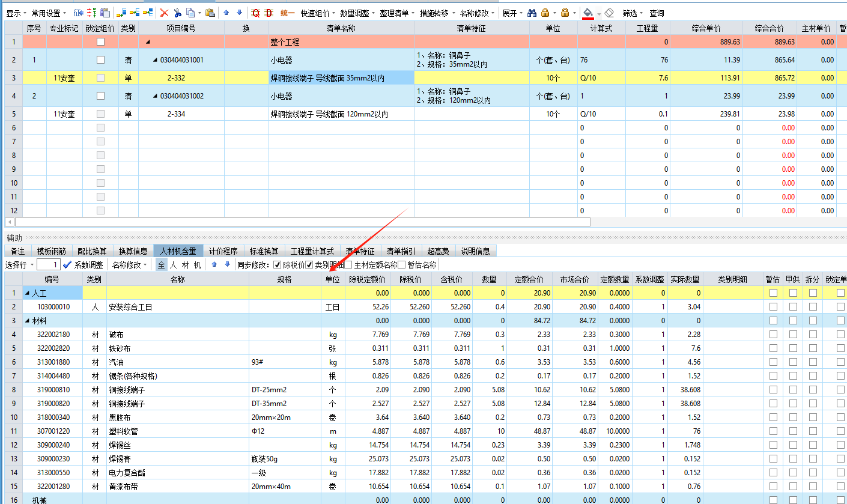
Task: Click the red D icon in toolbar
Action: [x=269, y=13]
